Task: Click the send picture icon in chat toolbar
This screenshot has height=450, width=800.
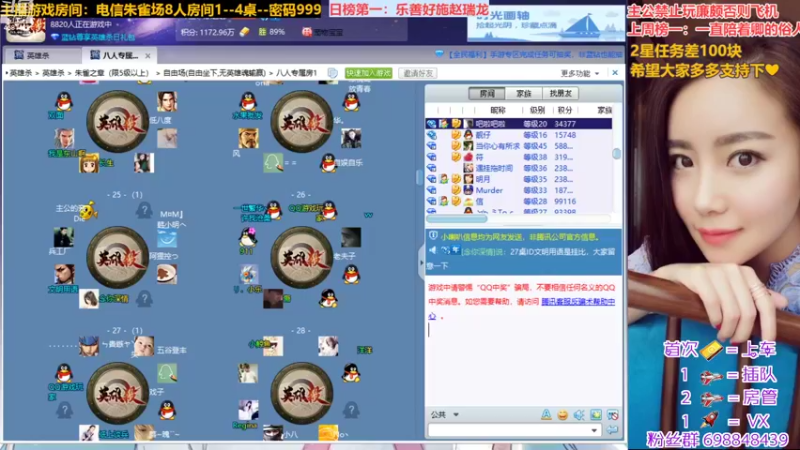Action: (x=595, y=415)
